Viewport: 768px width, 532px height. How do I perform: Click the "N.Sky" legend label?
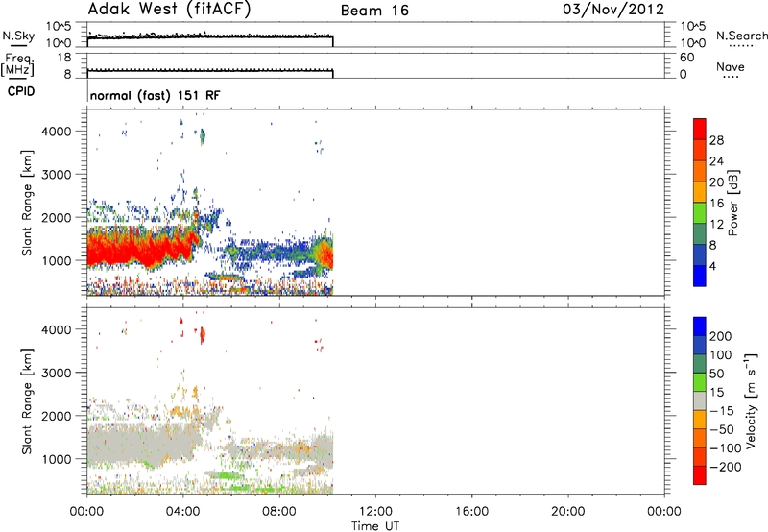pyautogui.click(x=18, y=36)
